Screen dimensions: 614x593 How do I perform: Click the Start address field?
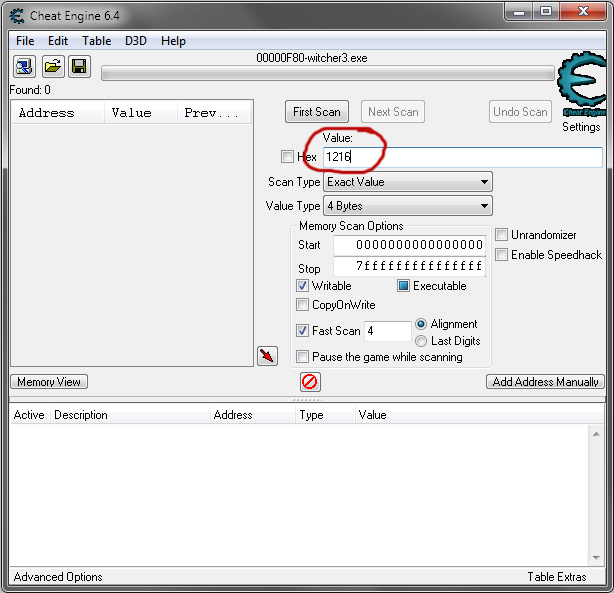click(410, 245)
